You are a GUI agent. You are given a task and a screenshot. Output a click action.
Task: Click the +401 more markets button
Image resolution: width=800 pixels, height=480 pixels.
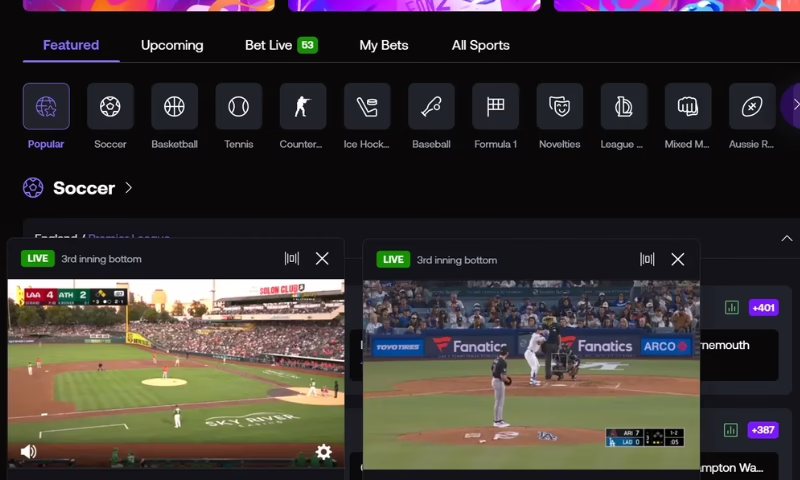(763, 308)
